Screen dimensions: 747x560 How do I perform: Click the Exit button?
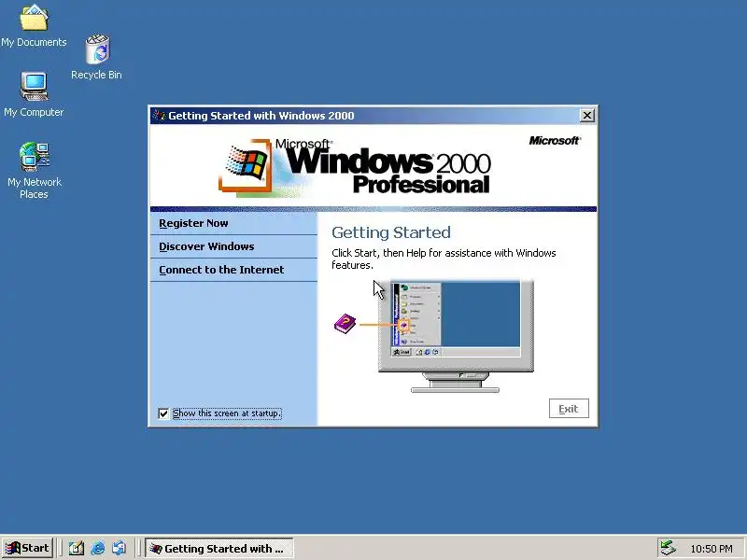(x=569, y=409)
